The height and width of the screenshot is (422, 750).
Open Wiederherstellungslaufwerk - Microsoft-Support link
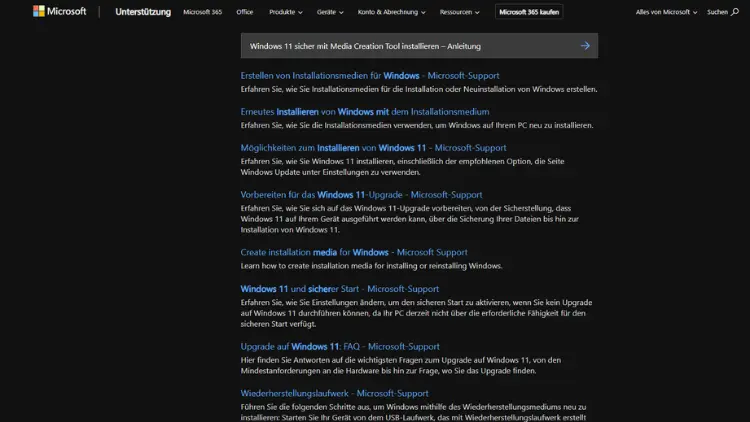pos(334,393)
